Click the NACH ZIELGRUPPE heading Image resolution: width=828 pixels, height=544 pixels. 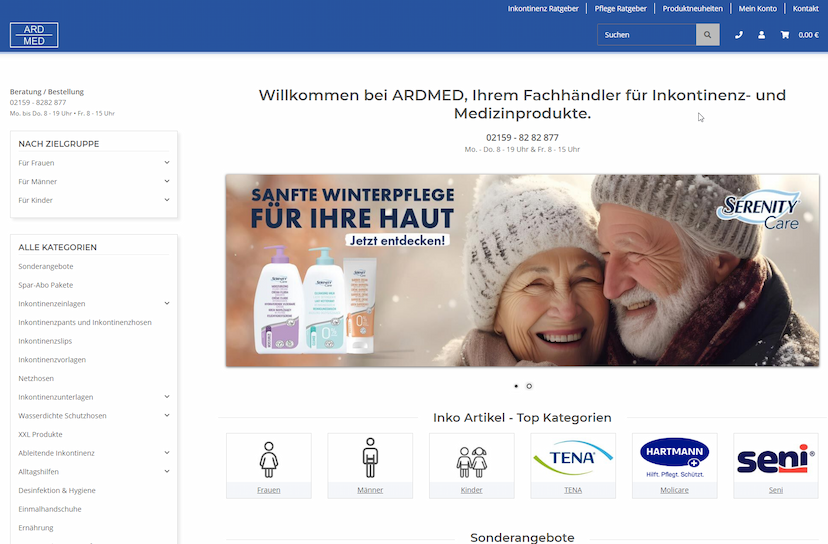tap(59, 144)
